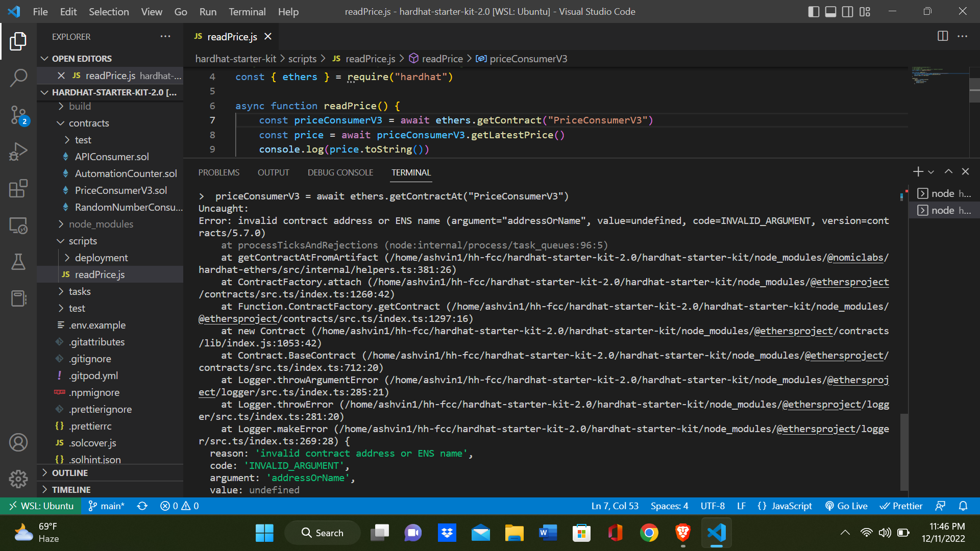Close the terminal panel
This screenshot has height=551, width=980.
[x=965, y=172]
